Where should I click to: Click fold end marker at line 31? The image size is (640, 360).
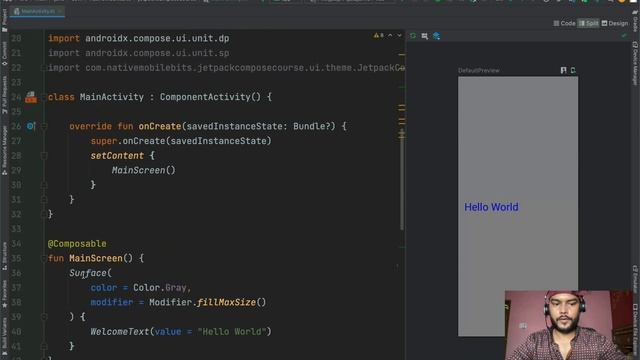click(x=44, y=200)
